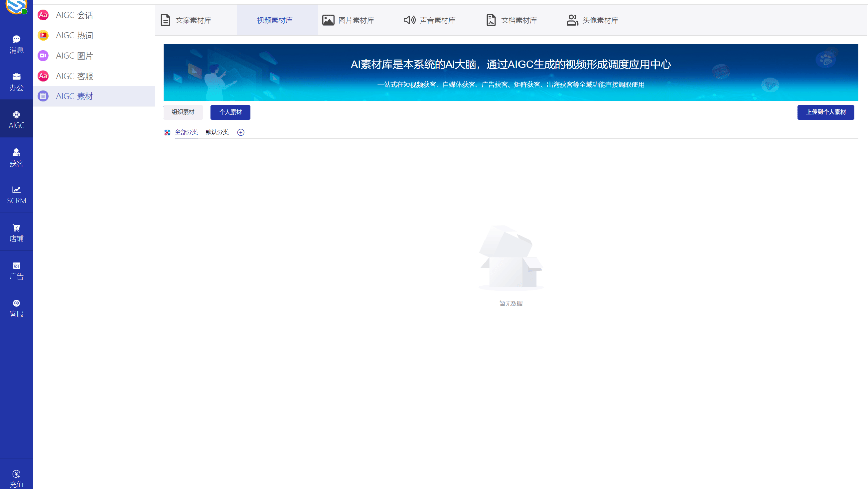868x489 pixels.
Task: Switch to 组织素材 organization materials view
Action: (183, 112)
